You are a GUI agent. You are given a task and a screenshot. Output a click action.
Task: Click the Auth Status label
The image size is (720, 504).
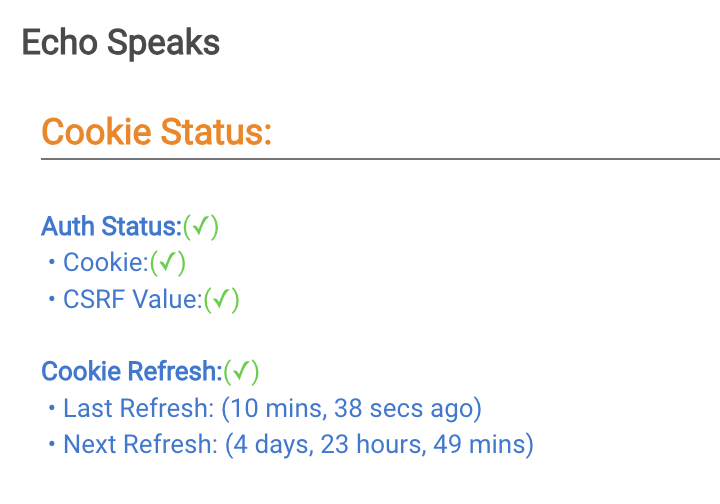111,227
